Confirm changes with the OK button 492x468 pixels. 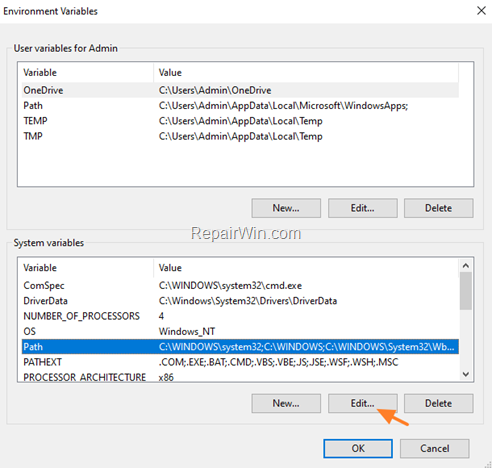pos(358,448)
